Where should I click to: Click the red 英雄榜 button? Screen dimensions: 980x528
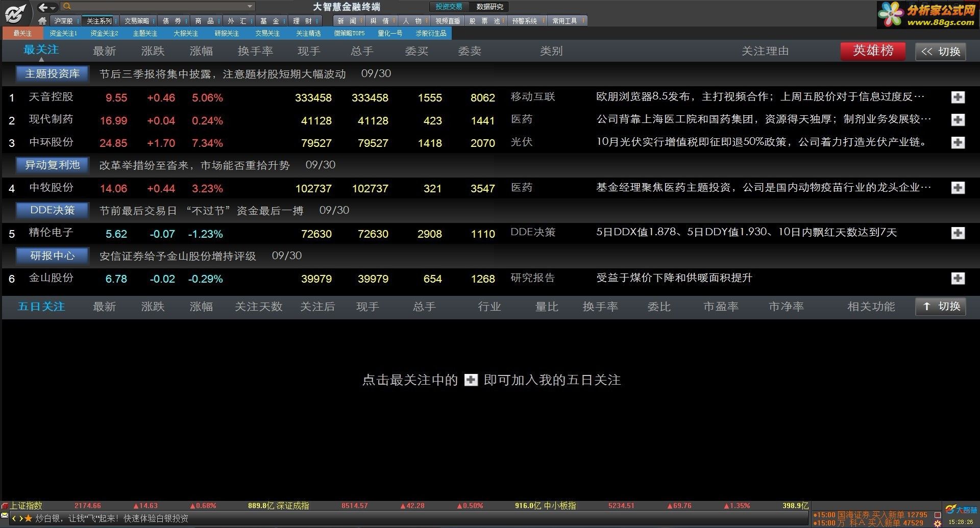(873, 51)
